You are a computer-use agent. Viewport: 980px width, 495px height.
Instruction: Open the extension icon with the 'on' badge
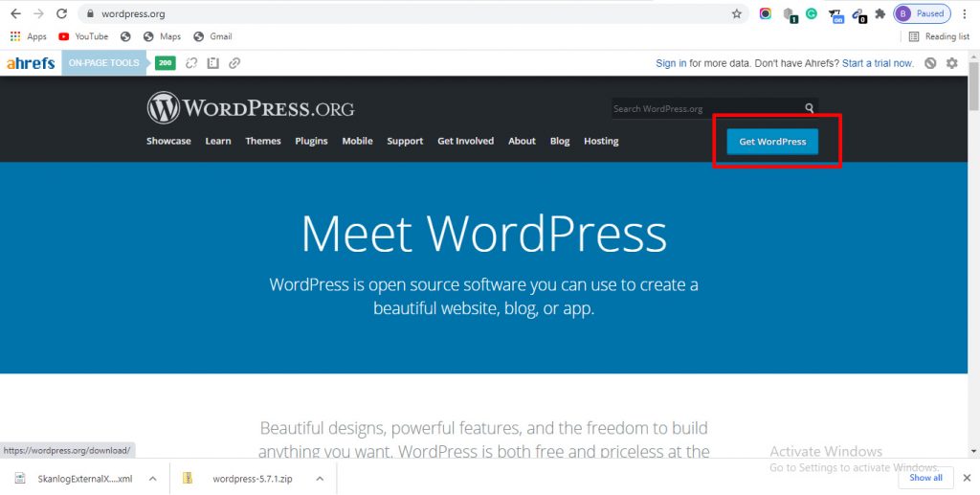(835, 15)
